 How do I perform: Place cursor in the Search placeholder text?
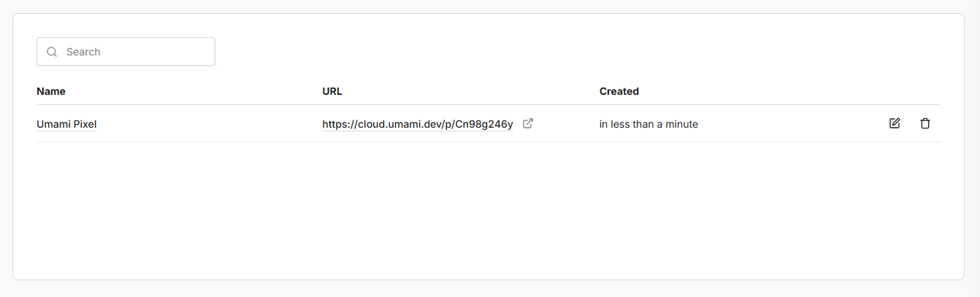(x=83, y=52)
